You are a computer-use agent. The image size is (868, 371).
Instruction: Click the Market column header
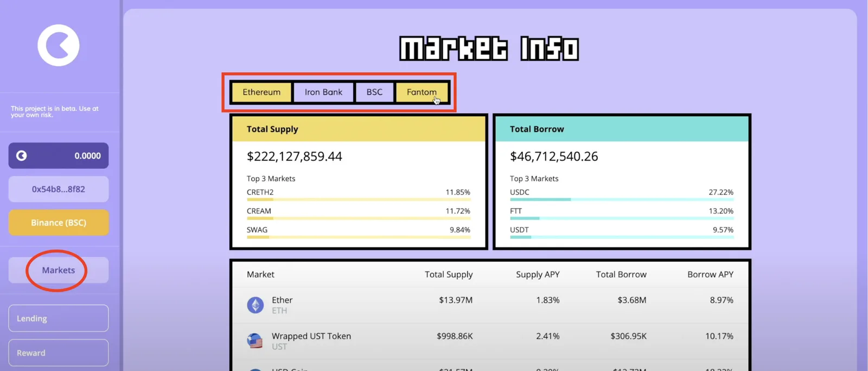(260, 274)
